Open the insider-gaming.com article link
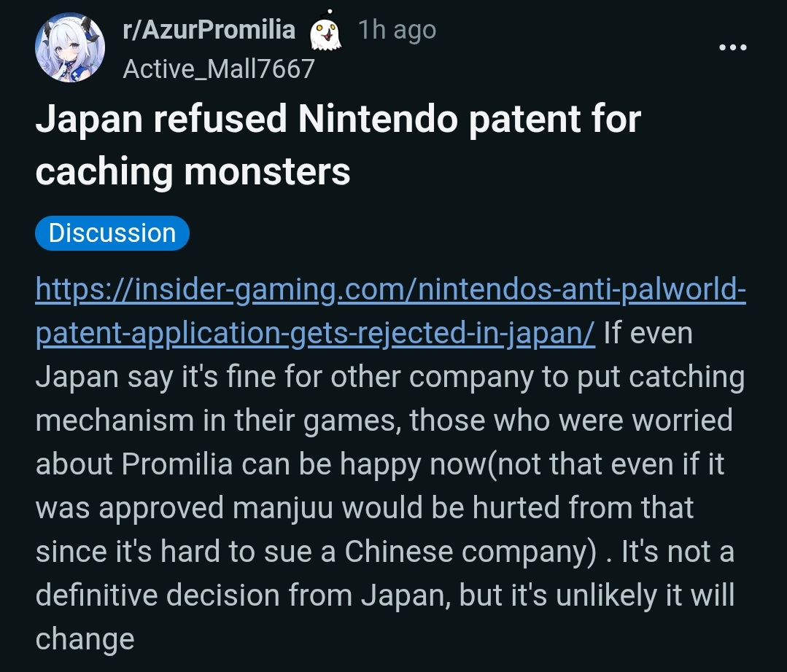 [390, 290]
